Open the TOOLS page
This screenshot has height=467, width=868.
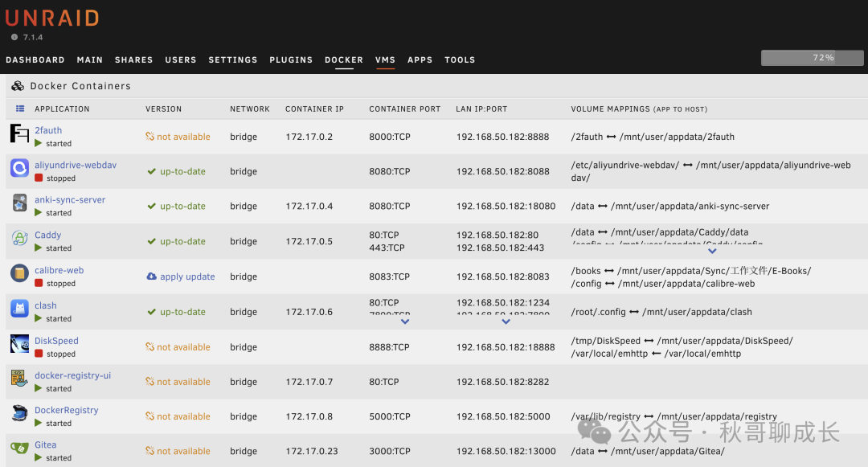tap(460, 59)
